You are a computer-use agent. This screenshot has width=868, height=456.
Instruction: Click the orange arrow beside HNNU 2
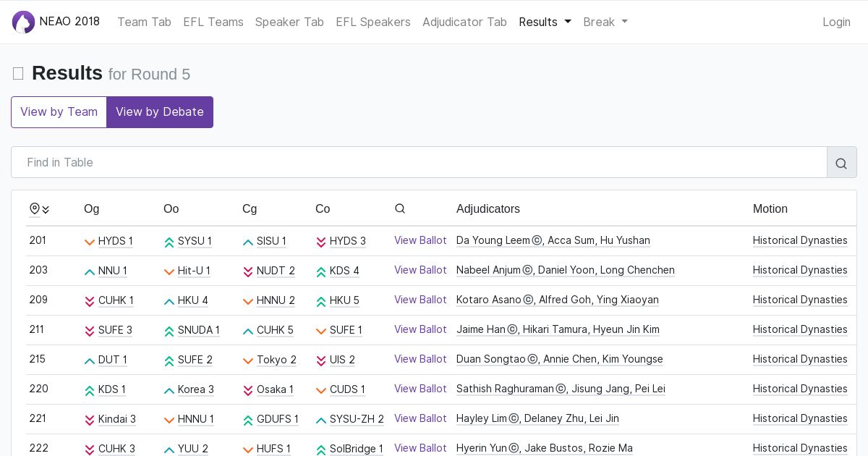(x=248, y=302)
